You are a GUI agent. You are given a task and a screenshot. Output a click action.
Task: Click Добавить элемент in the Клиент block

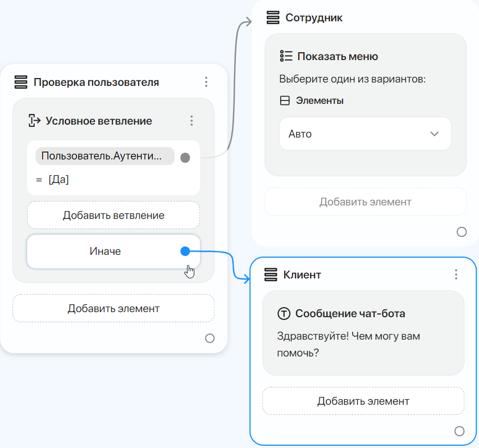363,401
